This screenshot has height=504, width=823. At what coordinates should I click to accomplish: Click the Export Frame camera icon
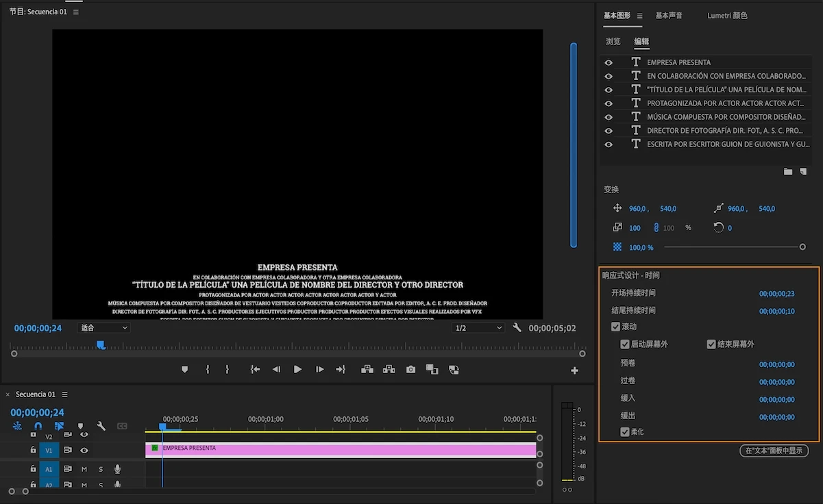click(x=410, y=370)
